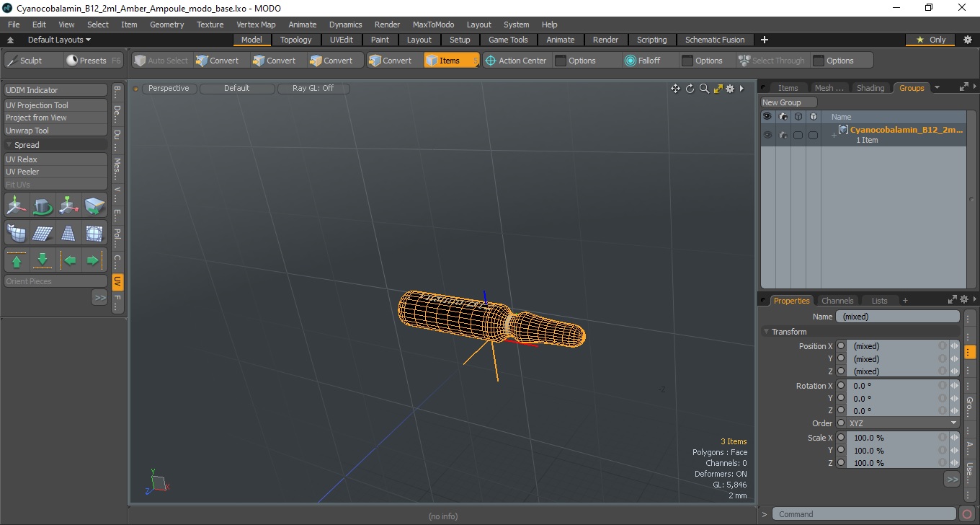Click the gear icon beside the Only button

968,40
